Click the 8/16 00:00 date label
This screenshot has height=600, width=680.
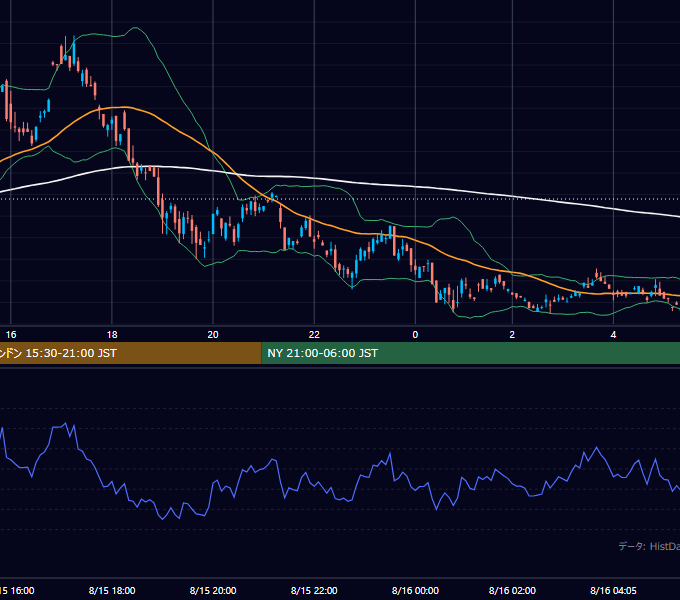415,590
